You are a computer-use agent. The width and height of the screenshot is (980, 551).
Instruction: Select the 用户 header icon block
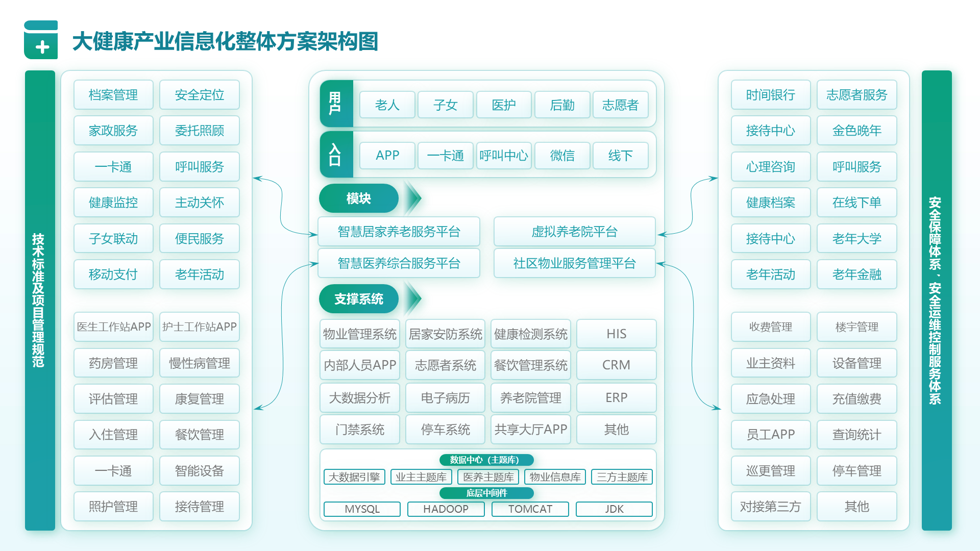336,104
